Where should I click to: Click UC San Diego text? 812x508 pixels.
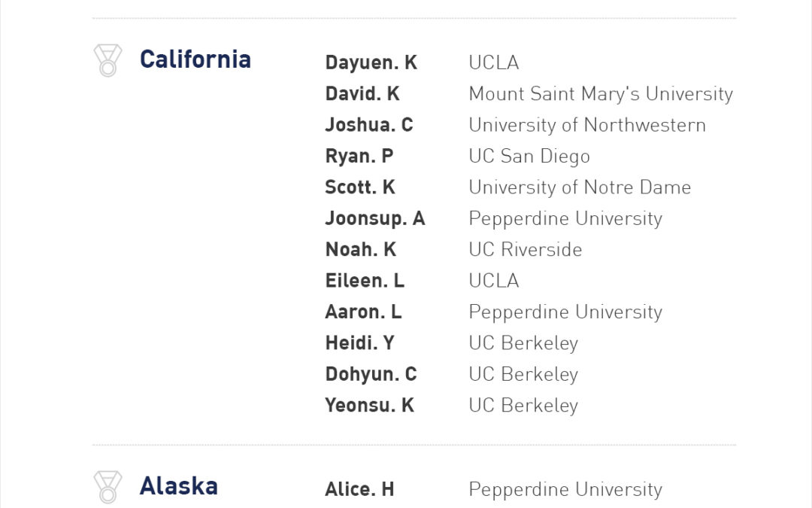point(529,157)
